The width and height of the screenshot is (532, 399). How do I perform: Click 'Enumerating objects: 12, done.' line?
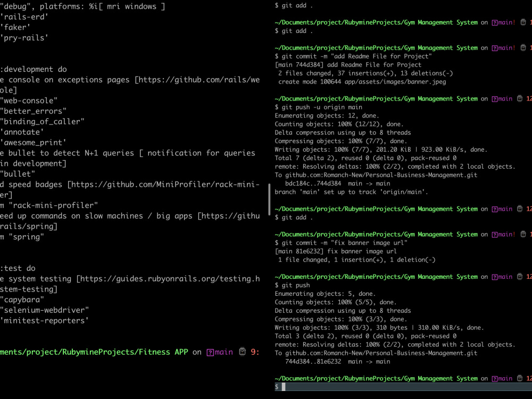pos(327,115)
